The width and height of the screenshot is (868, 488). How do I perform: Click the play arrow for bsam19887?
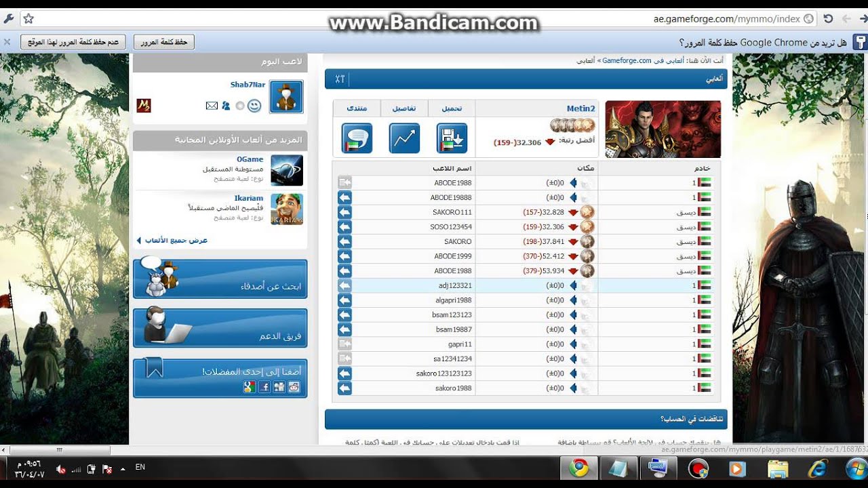(x=344, y=329)
